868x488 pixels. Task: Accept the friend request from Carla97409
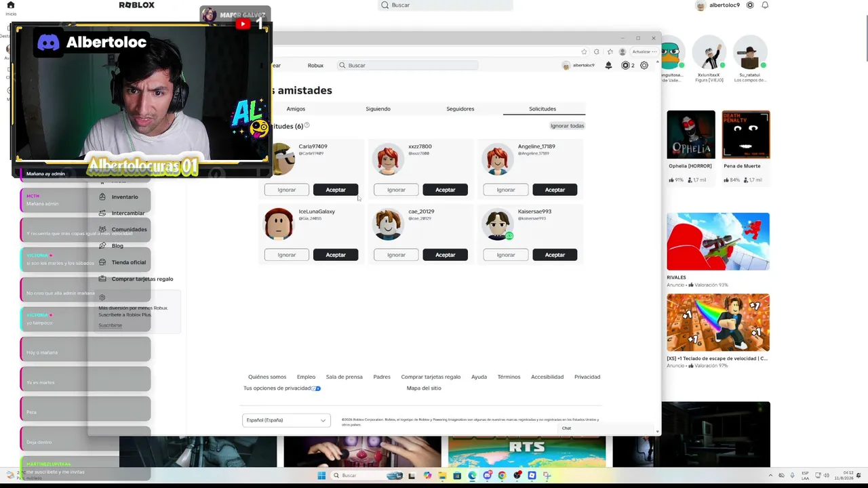pos(336,190)
